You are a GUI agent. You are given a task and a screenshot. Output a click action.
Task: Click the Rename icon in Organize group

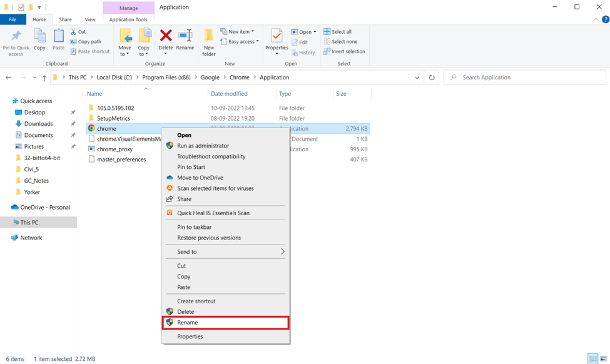[x=185, y=38]
